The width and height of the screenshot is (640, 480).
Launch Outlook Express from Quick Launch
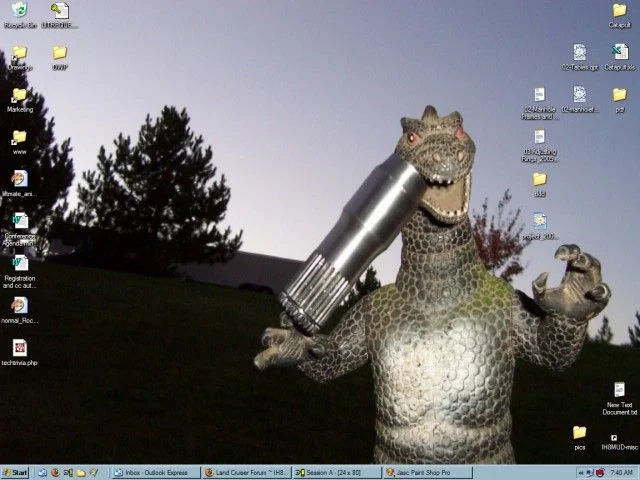point(42,473)
